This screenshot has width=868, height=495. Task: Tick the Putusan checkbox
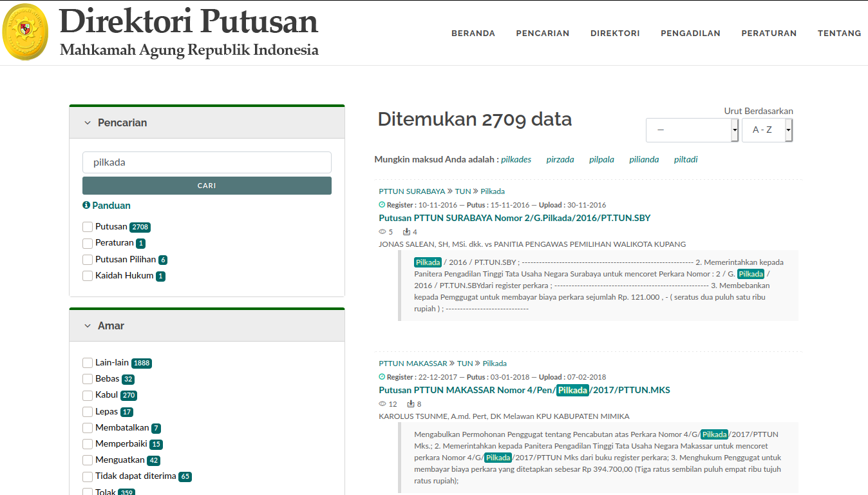(88, 227)
